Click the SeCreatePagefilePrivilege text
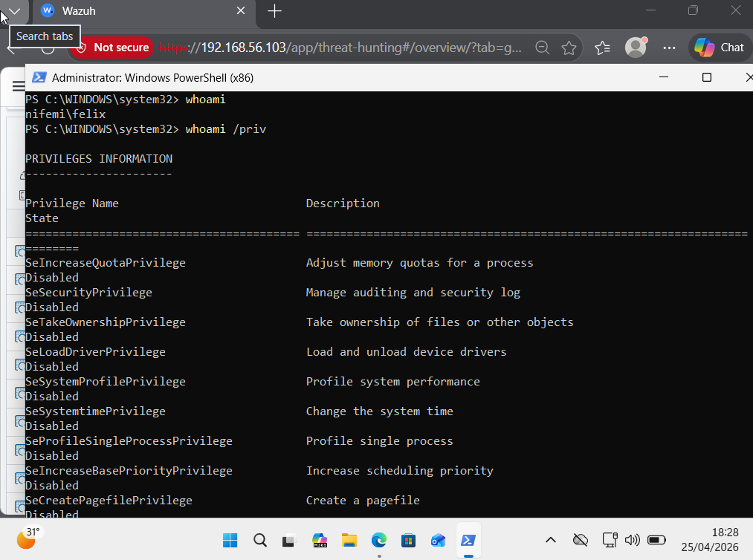The height and width of the screenshot is (560, 753). point(109,501)
